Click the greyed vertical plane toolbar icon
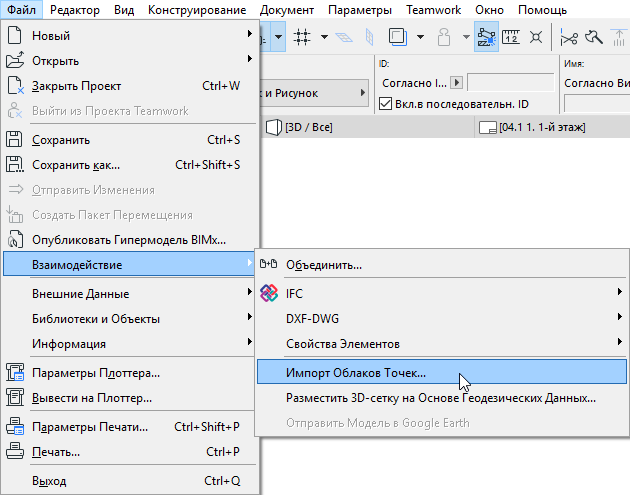 point(369,37)
